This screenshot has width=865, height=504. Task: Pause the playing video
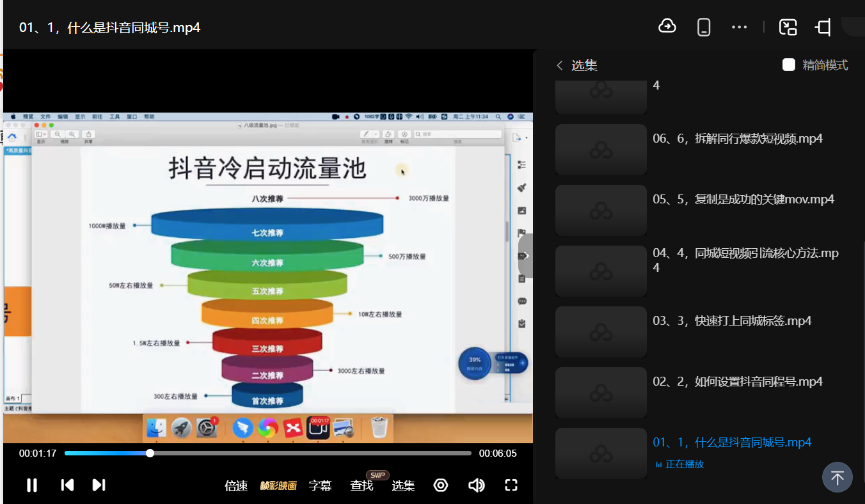(x=31, y=485)
